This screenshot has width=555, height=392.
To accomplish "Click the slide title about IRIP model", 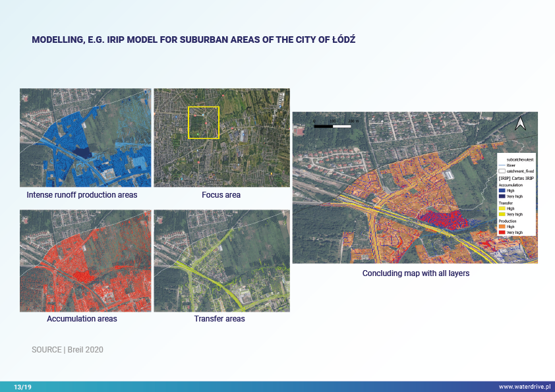I will point(194,40).
